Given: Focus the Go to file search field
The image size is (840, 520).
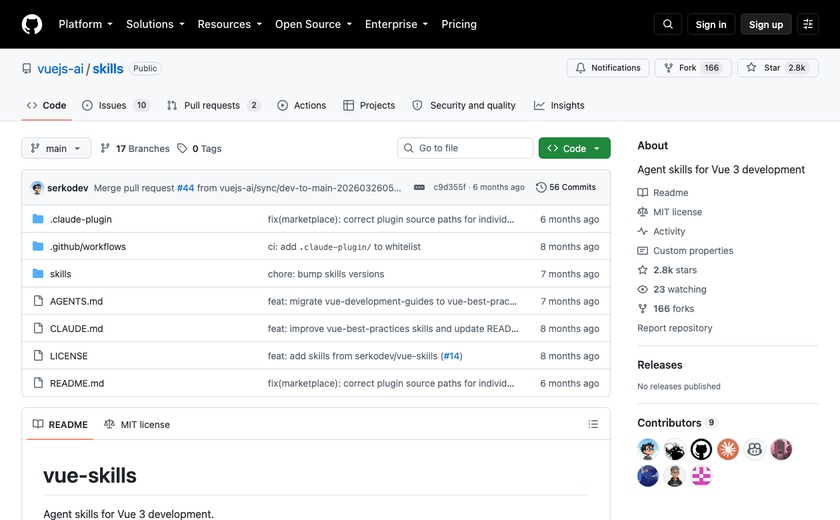Looking at the screenshot, I should click(465, 148).
